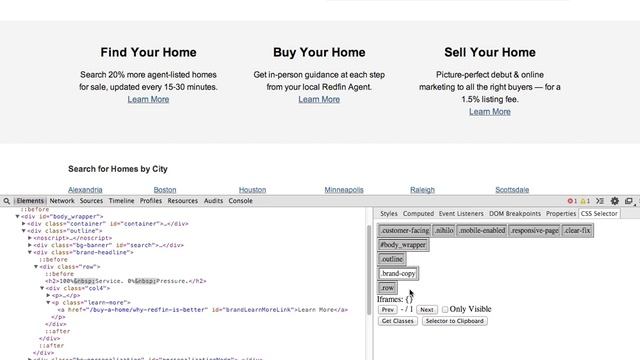640x360 pixels.
Task: Toggle the Only Visible checkbox
Action: click(445, 309)
